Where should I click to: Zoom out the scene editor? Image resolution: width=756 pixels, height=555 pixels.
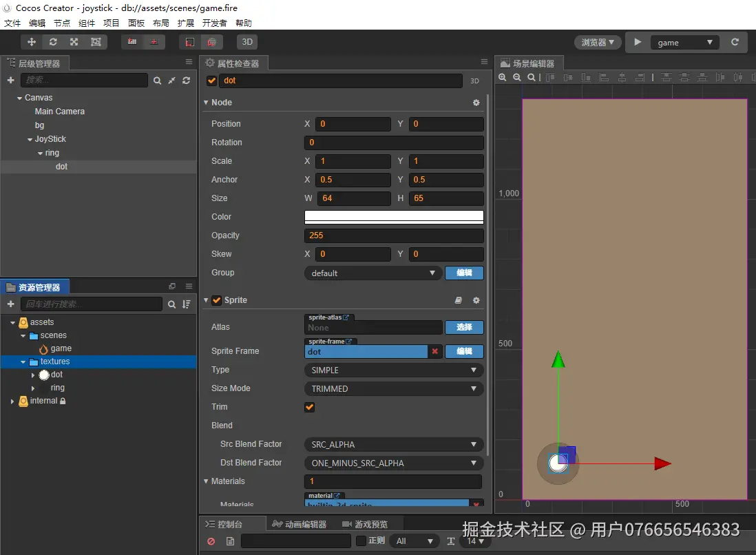[x=517, y=77]
